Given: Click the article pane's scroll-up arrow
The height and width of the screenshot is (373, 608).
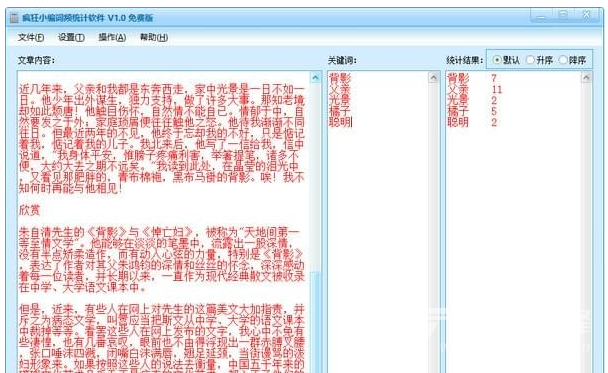Looking at the screenshot, I should point(315,78).
